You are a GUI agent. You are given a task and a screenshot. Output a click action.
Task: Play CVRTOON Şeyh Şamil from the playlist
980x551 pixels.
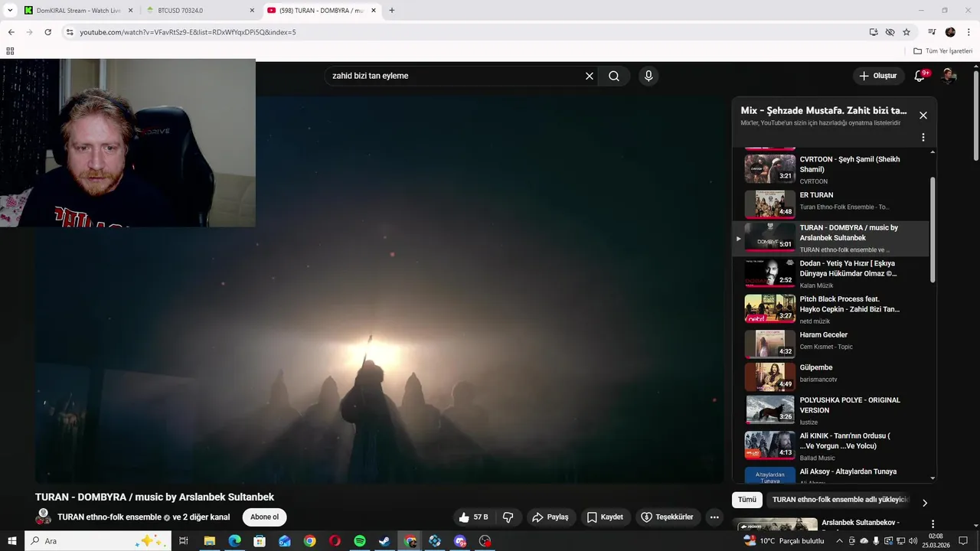click(831, 169)
